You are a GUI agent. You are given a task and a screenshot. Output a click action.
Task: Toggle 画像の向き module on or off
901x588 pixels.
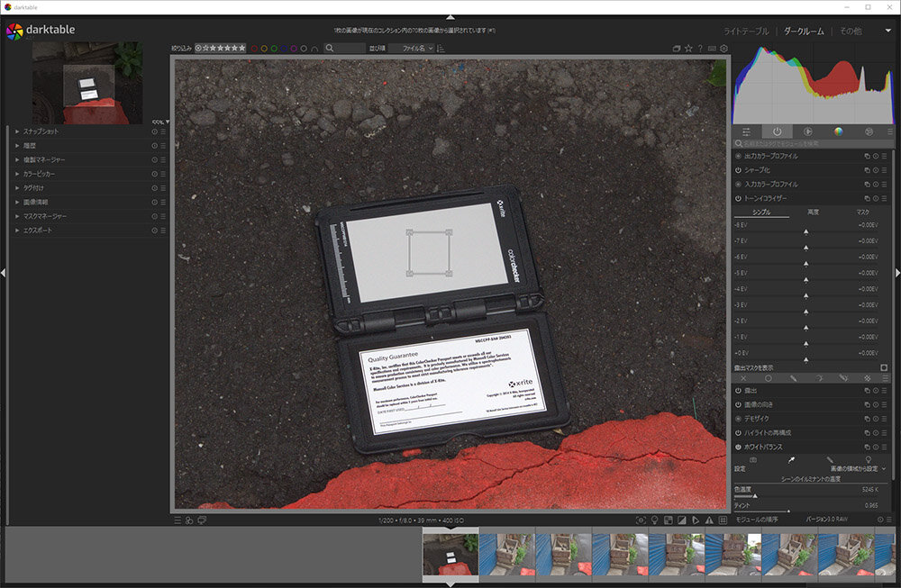[x=739, y=404]
